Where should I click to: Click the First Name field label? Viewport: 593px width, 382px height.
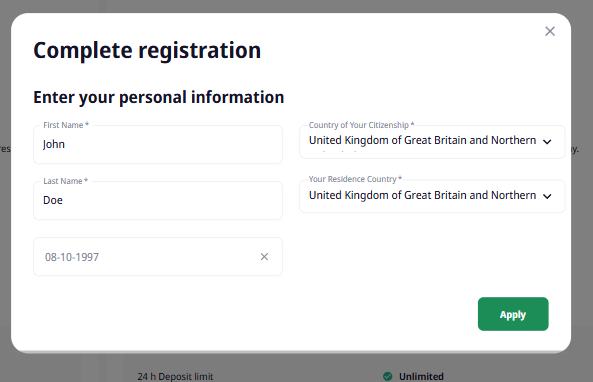point(66,125)
